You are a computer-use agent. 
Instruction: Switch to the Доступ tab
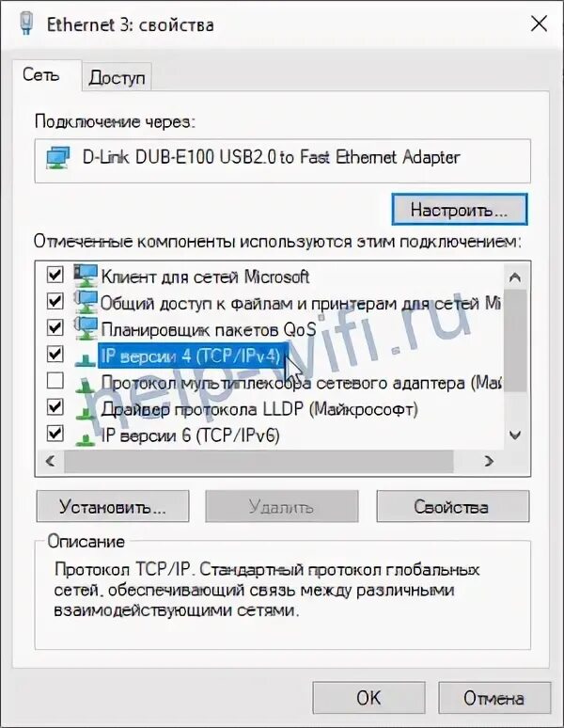(x=117, y=77)
